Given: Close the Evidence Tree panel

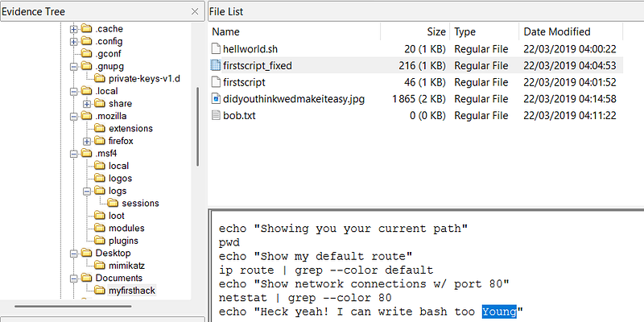Looking at the screenshot, I should [195, 11].
